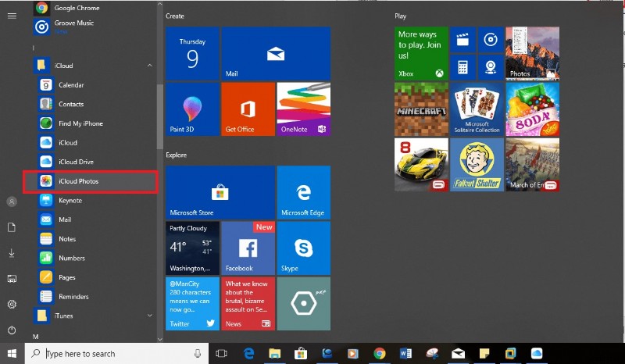The image size is (625, 364).
Task: Open File Explorer from the taskbar
Action: [275, 353]
